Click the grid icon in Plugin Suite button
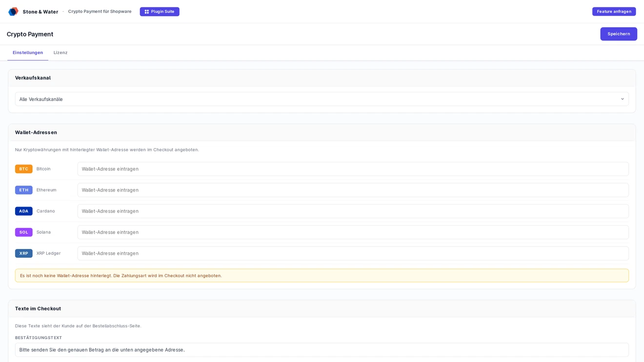The height and width of the screenshot is (362, 644). [x=147, y=12]
